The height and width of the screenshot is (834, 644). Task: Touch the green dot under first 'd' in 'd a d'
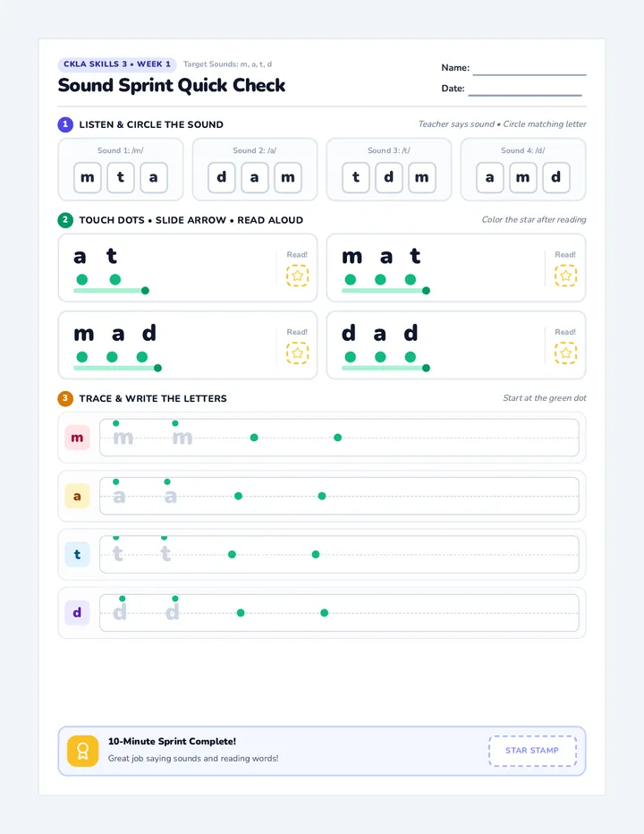[350, 357]
